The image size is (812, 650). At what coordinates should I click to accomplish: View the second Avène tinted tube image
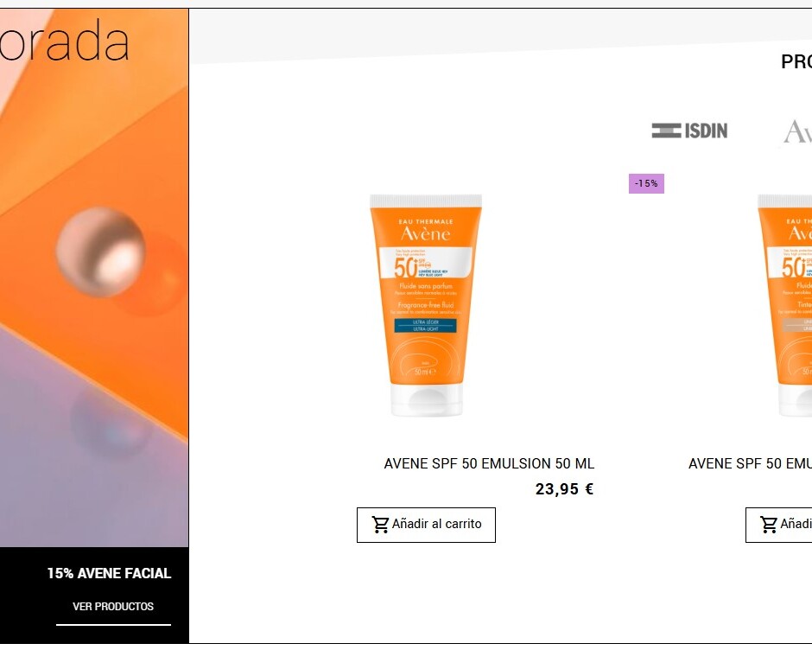click(784, 306)
